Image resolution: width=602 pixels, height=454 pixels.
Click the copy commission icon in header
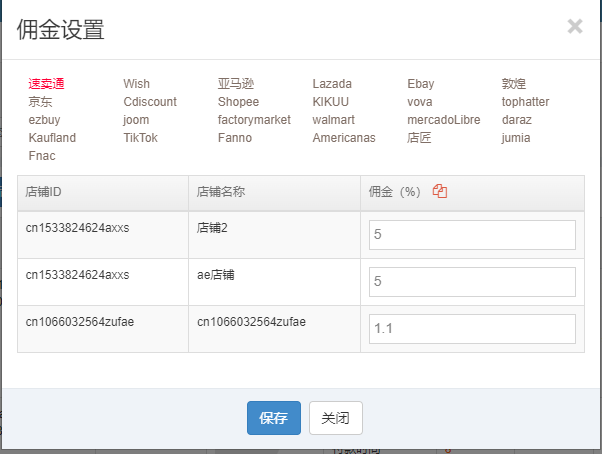coord(440,191)
